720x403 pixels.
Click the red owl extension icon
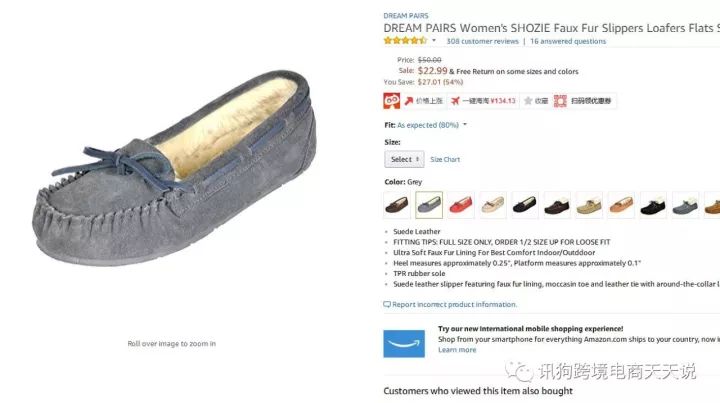tap(392, 101)
